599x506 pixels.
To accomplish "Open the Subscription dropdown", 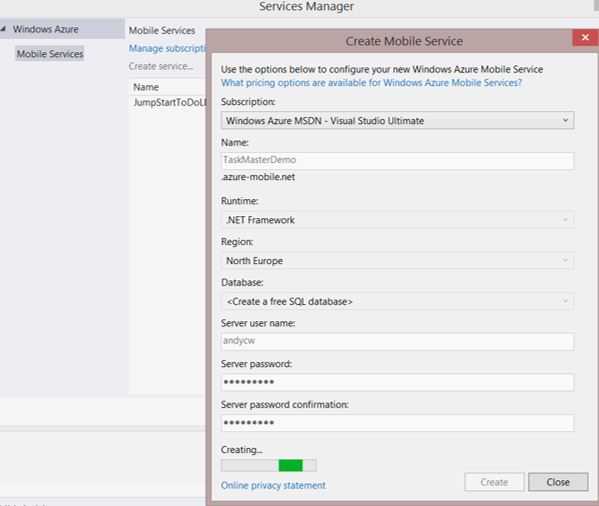I will (x=397, y=121).
